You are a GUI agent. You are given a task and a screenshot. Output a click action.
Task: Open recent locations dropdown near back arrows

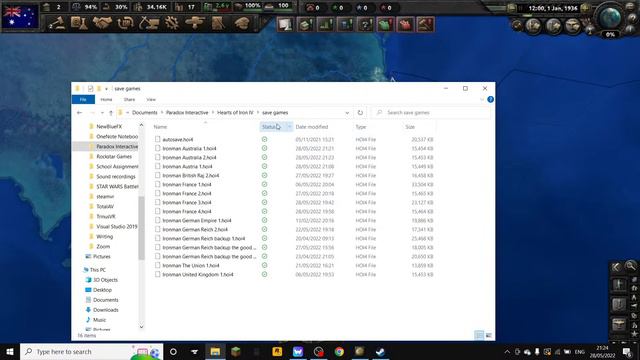tap(102, 113)
